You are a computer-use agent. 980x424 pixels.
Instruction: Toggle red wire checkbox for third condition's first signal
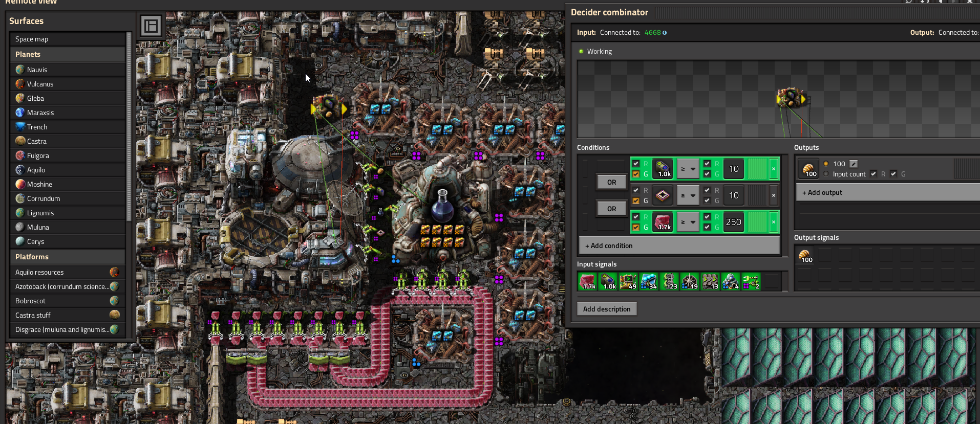[636, 217]
